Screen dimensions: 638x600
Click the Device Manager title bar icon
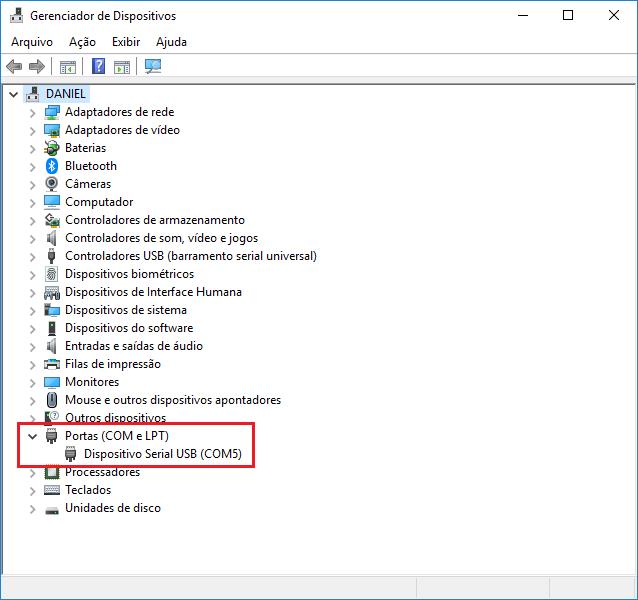(x=17, y=15)
